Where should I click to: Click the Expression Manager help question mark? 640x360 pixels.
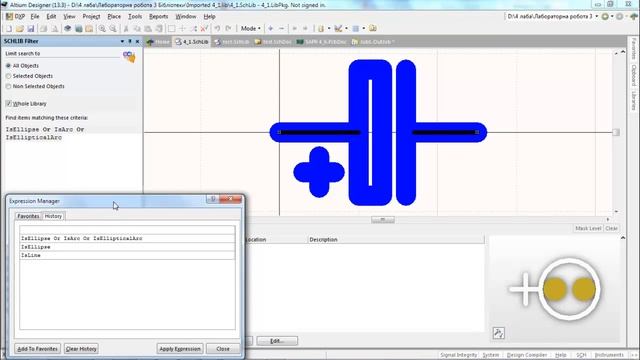pyautogui.click(x=213, y=199)
